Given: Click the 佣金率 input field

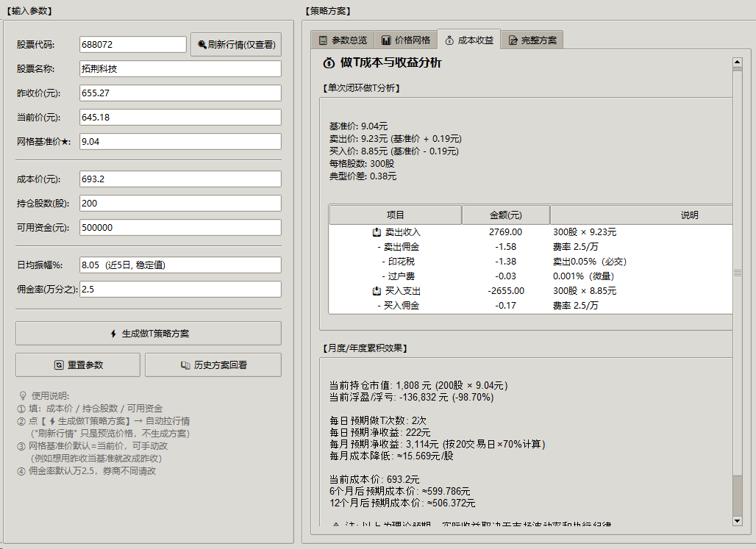Looking at the screenshot, I should tap(180, 290).
